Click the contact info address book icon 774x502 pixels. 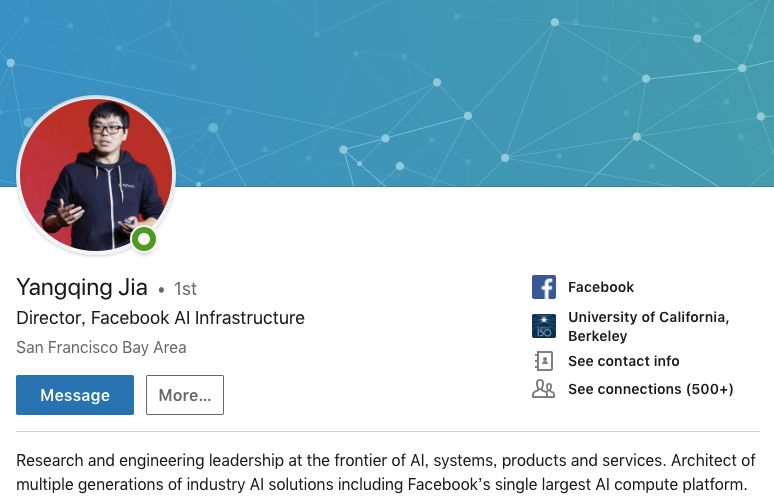(544, 361)
